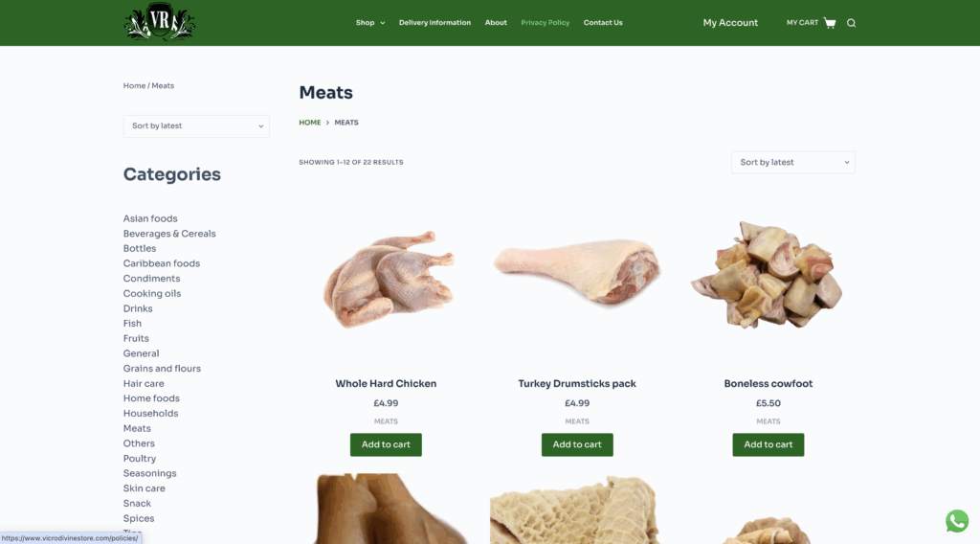Viewport: 980px width, 544px height.
Task: Open the search magnifier icon
Action: [x=851, y=23]
